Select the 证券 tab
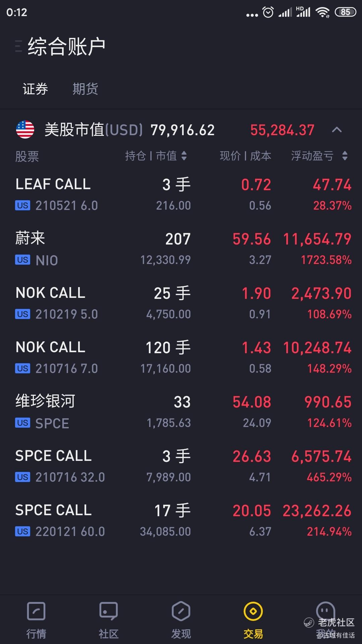Viewport: 362px width, 644px height. point(35,89)
